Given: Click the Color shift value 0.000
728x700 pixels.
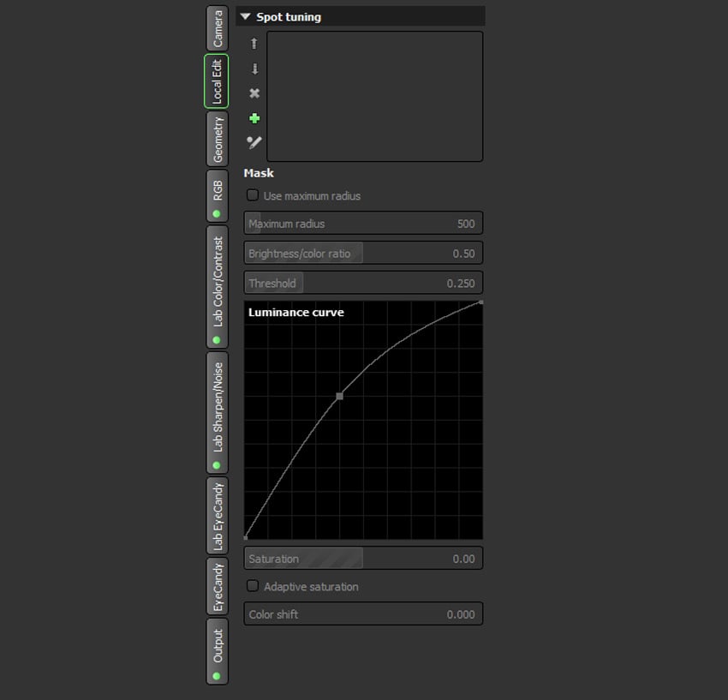Looking at the screenshot, I should (x=461, y=614).
